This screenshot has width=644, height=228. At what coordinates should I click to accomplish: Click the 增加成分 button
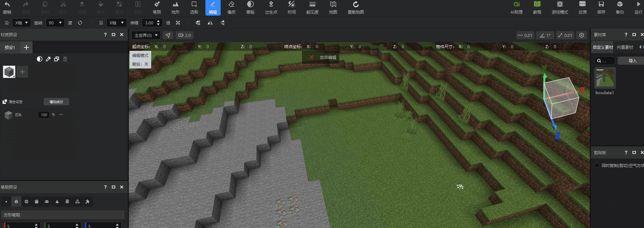pyautogui.click(x=56, y=102)
